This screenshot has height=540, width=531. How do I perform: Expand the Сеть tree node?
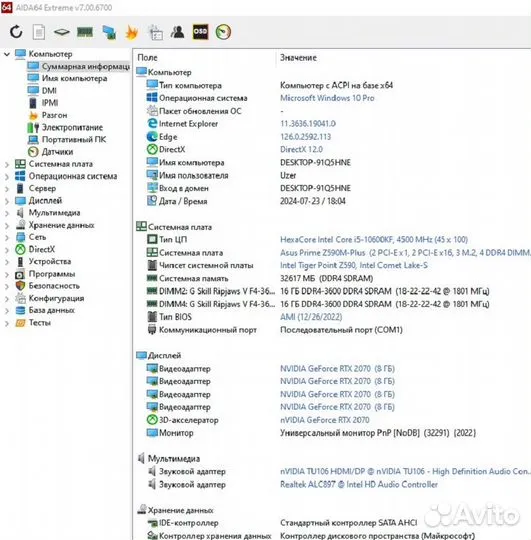coord(7,238)
